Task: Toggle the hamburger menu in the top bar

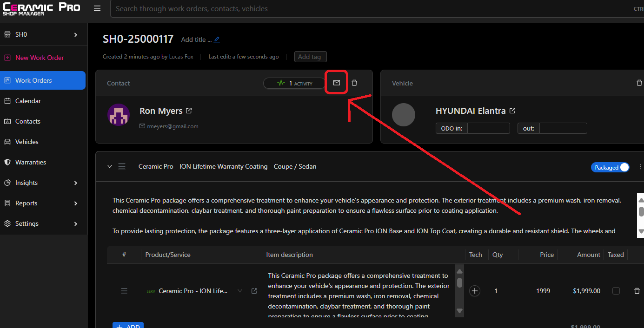Action: click(x=97, y=8)
